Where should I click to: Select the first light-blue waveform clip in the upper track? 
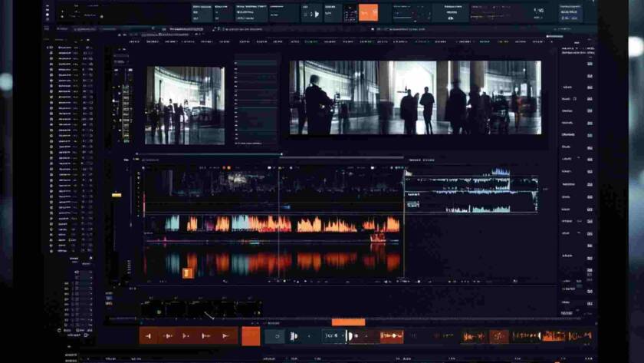(172, 223)
